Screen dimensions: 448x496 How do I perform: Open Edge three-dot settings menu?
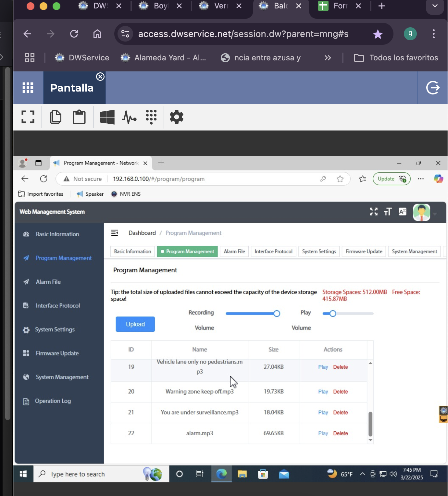point(421,179)
